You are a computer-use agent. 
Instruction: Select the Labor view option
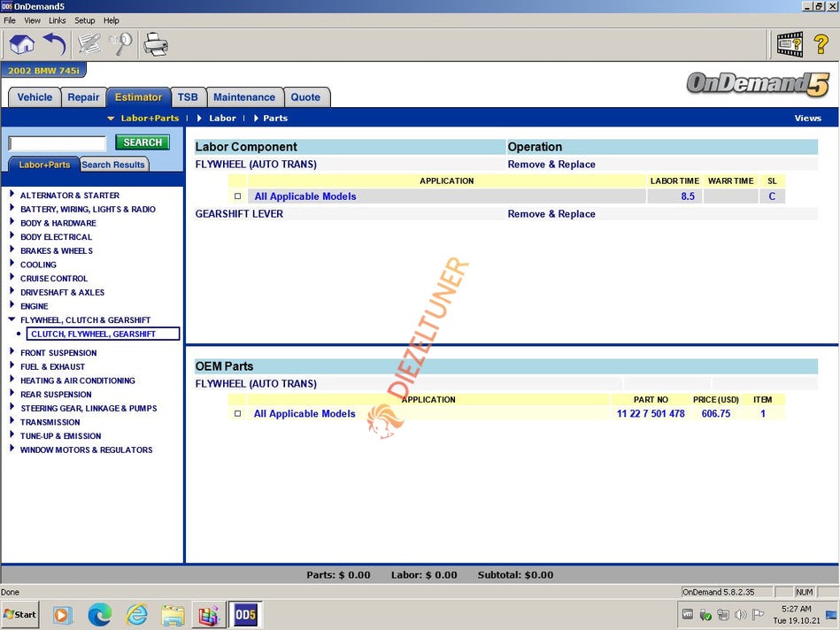(x=222, y=118)
